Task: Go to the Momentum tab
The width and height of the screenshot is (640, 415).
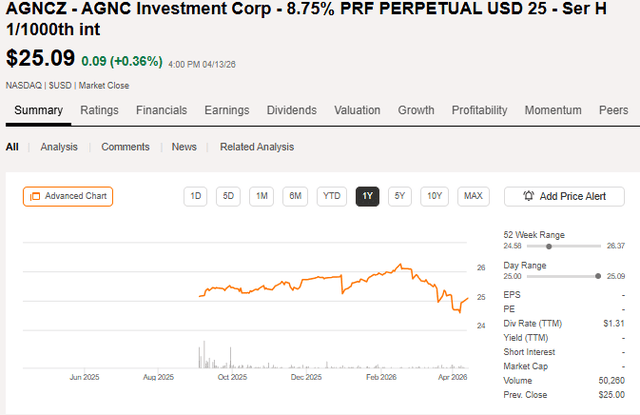Action: click(x=553, y=110)
